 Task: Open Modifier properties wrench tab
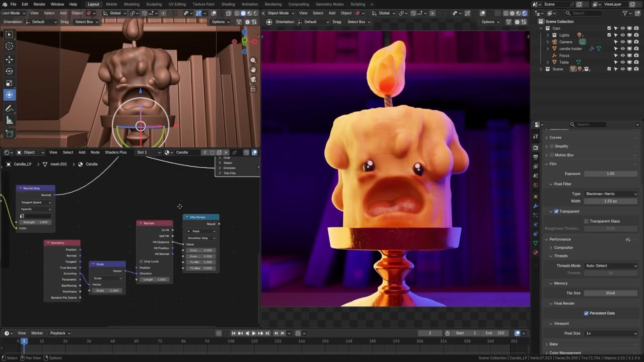click(x=535, y=206)
